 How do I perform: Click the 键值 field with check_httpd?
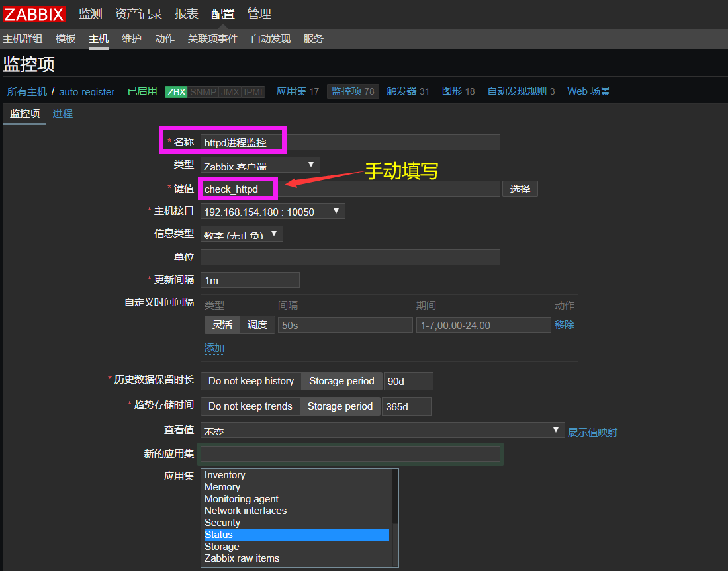(350, 189)
